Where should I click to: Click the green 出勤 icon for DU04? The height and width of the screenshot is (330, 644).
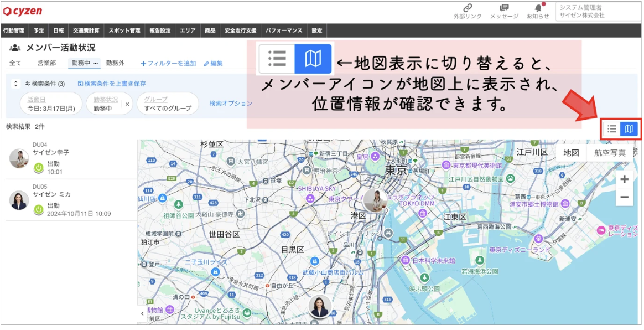(38, 168)
